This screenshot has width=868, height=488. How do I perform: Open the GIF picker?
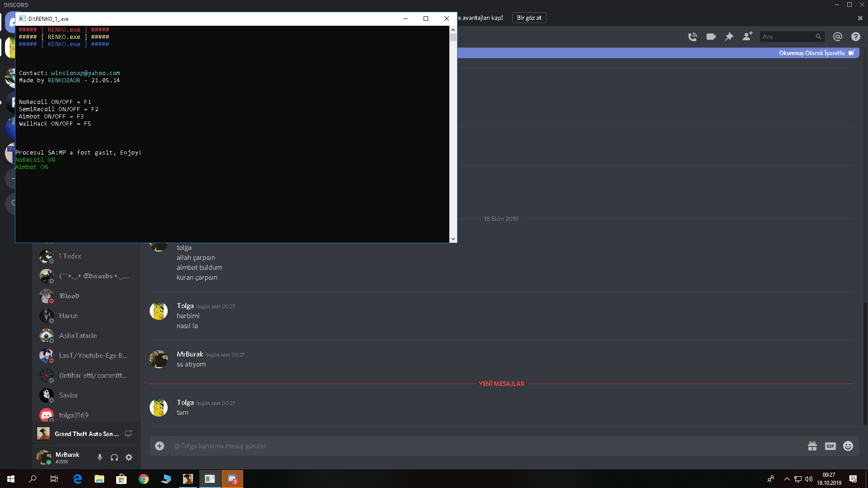coord(830,446)
